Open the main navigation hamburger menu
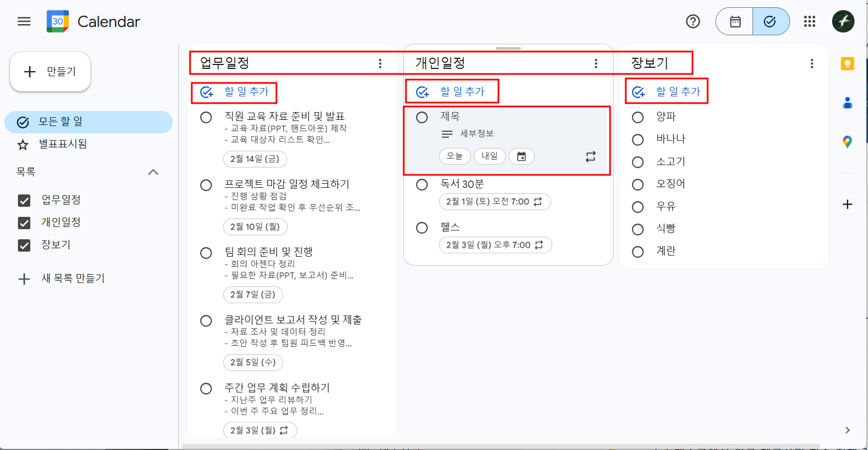The width and height of the screenshot is (868, 450). tap(24, 21)
